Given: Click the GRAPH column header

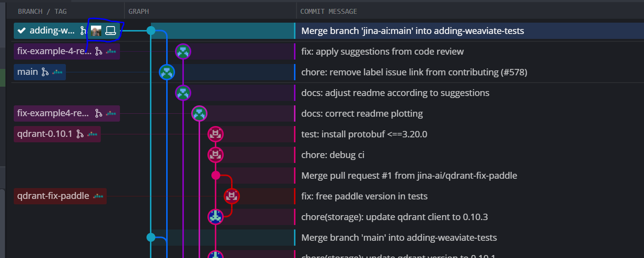Looking at the screenshot, I should pyautogui.click(x=139, y=11).
